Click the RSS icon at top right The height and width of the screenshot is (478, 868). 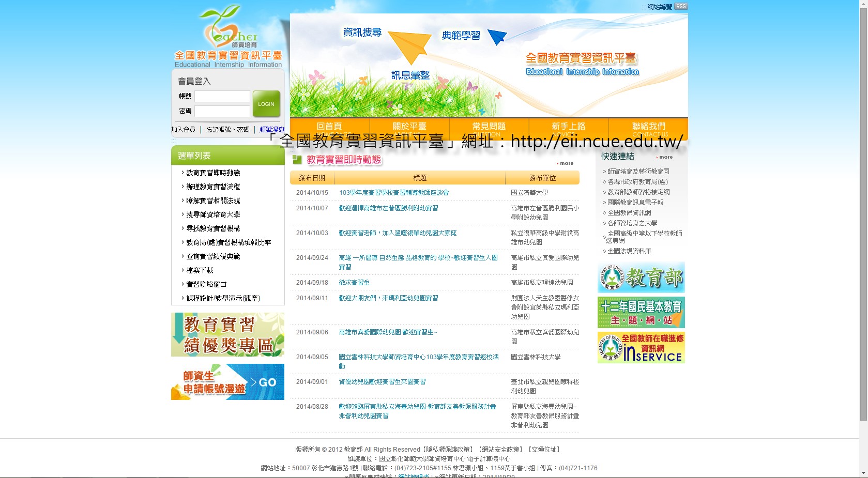pos(680,7)
